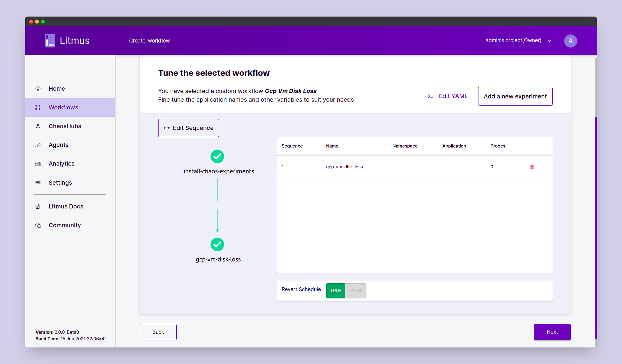Click the Home house icon
Screen dimensions: 622x364
[x=38, y=89]
